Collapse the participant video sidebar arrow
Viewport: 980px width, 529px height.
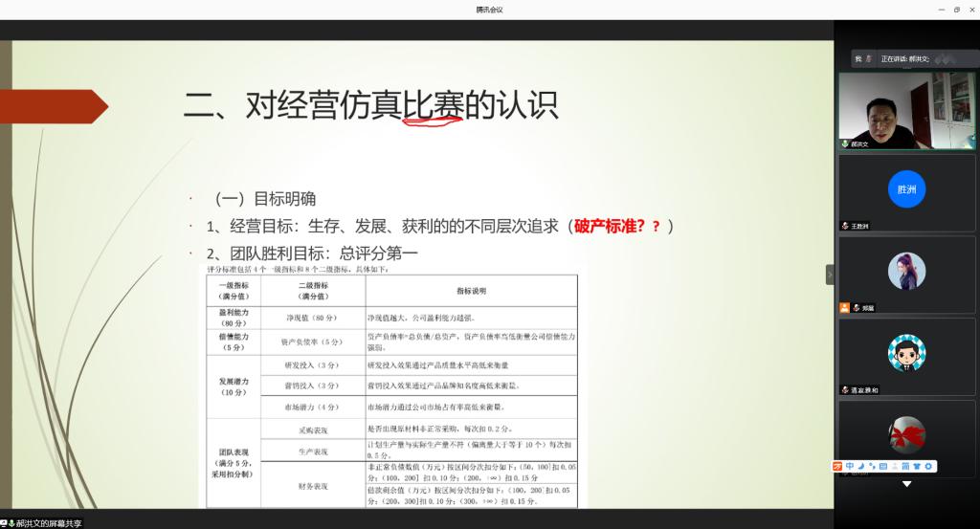click(x=830, y=275)
